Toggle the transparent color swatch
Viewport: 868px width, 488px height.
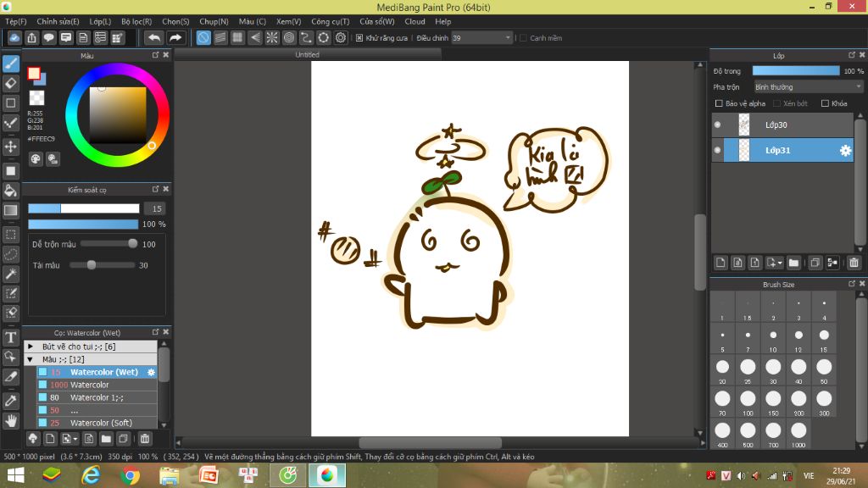pyautogui.click(x=36, y=98)
